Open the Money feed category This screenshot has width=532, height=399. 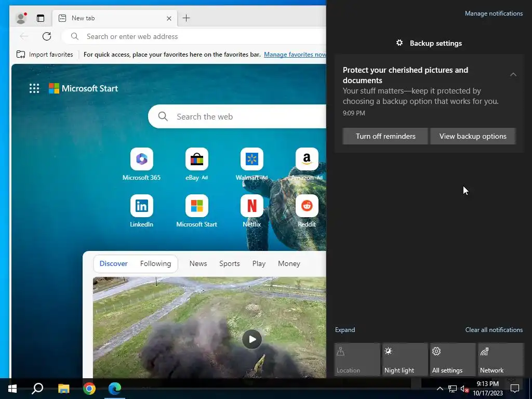(x=289, y=263)
